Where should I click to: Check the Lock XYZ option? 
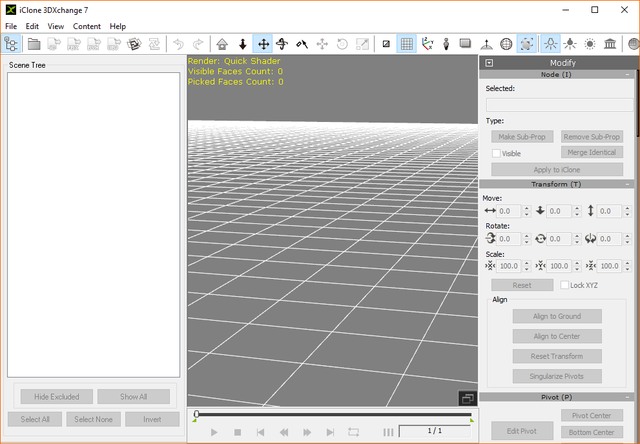pos(565,285)
